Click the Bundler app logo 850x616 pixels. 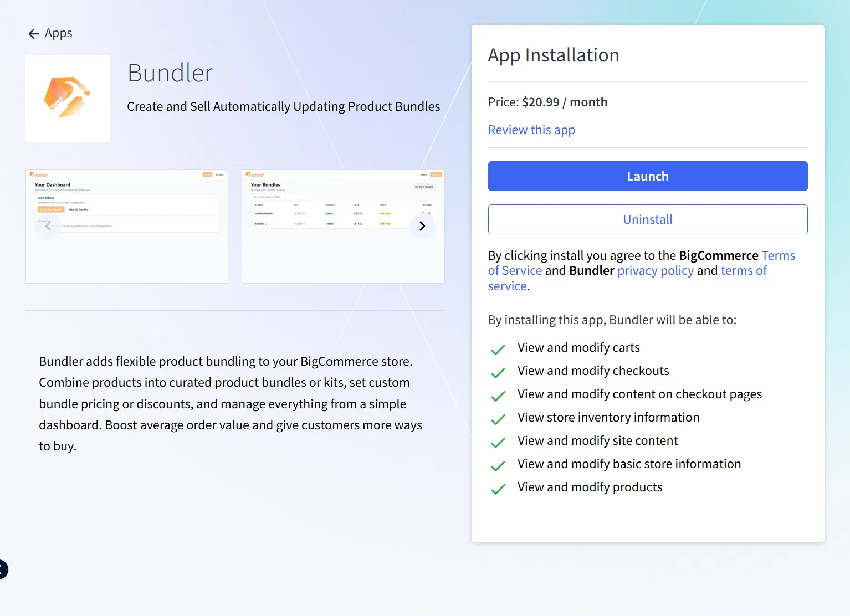(68, 99)
